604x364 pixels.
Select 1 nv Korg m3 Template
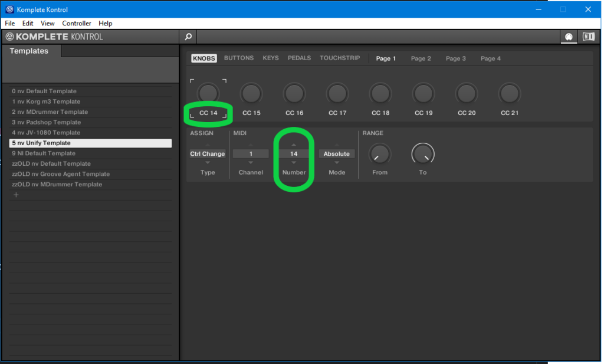tap(90, 101)
